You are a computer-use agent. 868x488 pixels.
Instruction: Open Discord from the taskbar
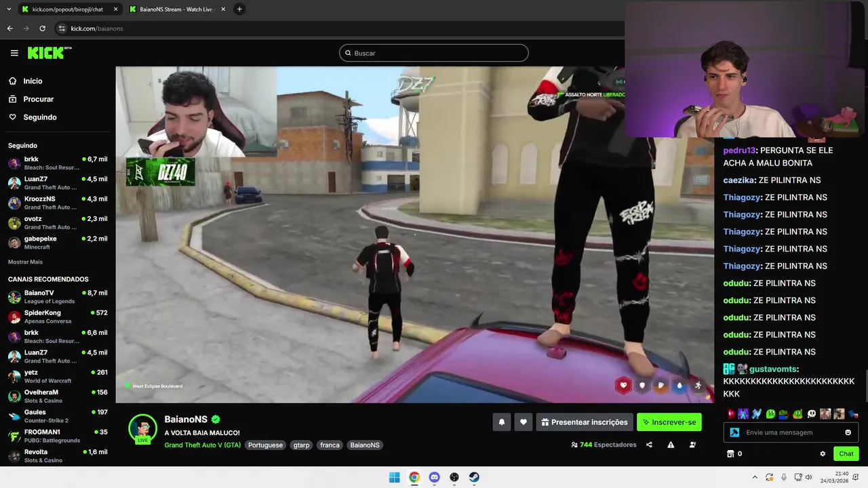[x=435, y=477]
